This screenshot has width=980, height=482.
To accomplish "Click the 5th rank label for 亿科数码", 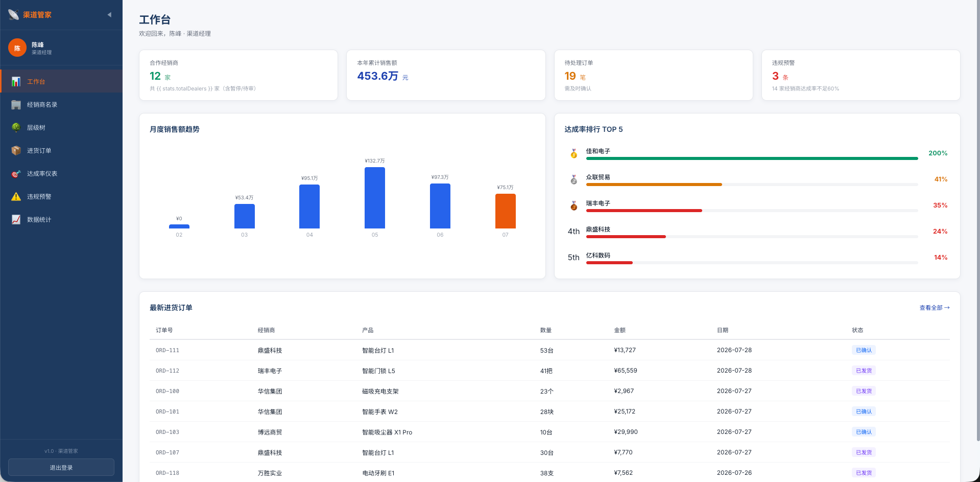I will [x=574, y=258].
